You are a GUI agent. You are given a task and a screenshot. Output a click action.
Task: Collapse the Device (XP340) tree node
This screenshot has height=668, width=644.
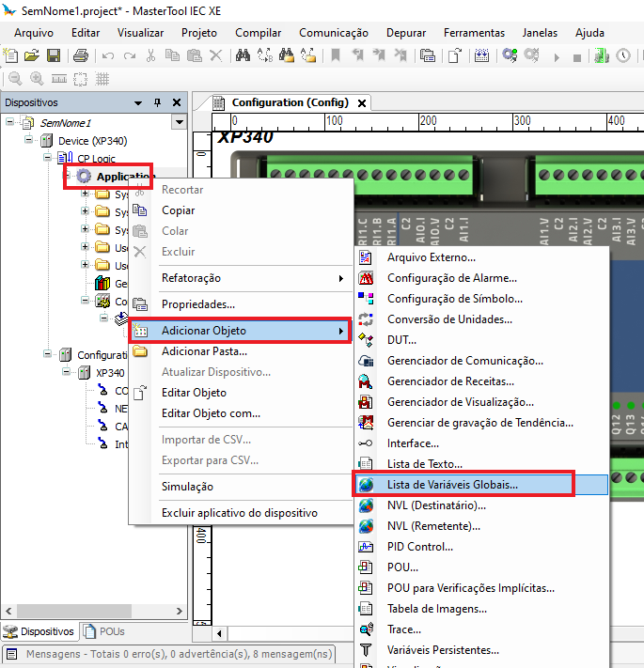pyautogui.click(x=29, y=141)
